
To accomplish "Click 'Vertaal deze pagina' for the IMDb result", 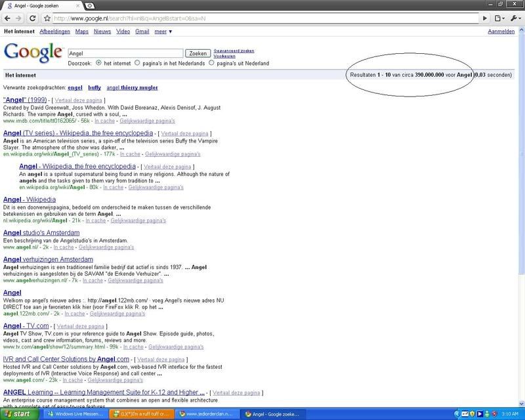I will 78,100.
